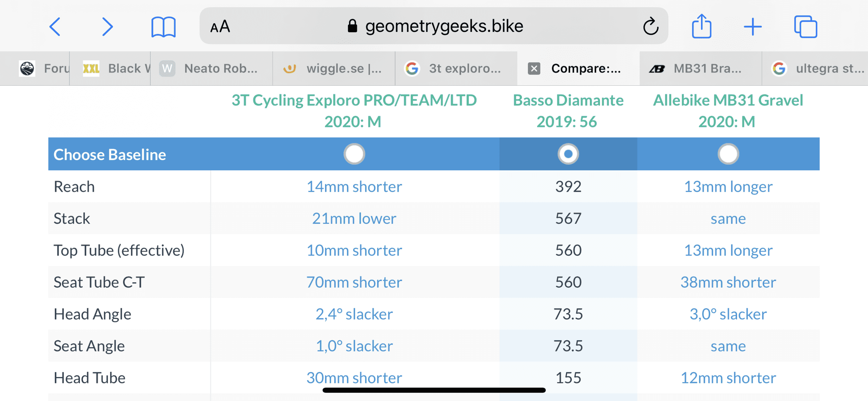The image size is (868, 401).
Task: Click the MB31 tab's brand logo icon
Action: 657,69
